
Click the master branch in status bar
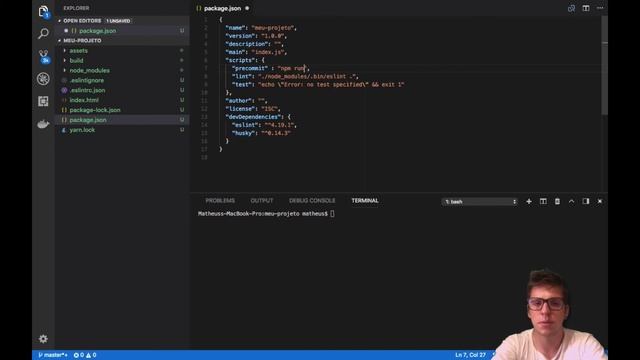[x=53, y=355]
